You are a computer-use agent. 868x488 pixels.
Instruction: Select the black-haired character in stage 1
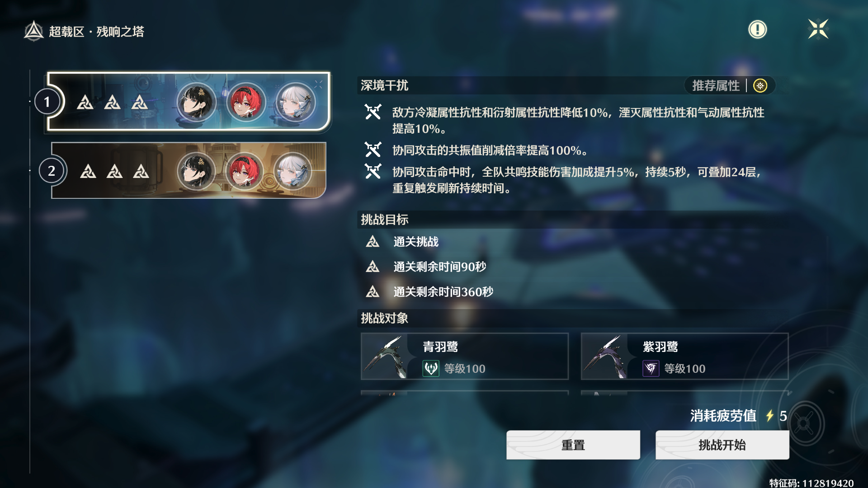[196, 102]
